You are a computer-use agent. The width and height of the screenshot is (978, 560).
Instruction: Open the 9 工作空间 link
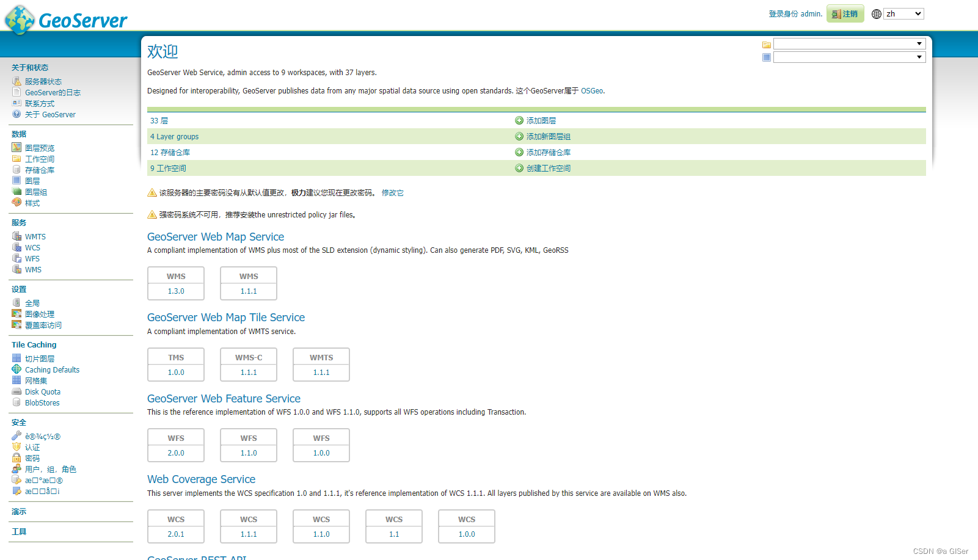coord(169,168)
